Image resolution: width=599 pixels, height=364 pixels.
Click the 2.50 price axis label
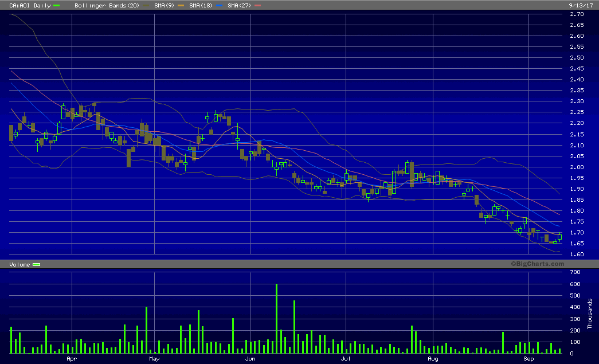(577, 58)
